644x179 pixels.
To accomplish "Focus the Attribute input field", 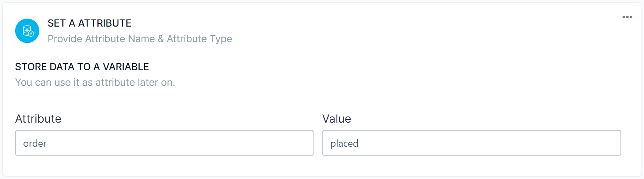I will click(164, 143).
